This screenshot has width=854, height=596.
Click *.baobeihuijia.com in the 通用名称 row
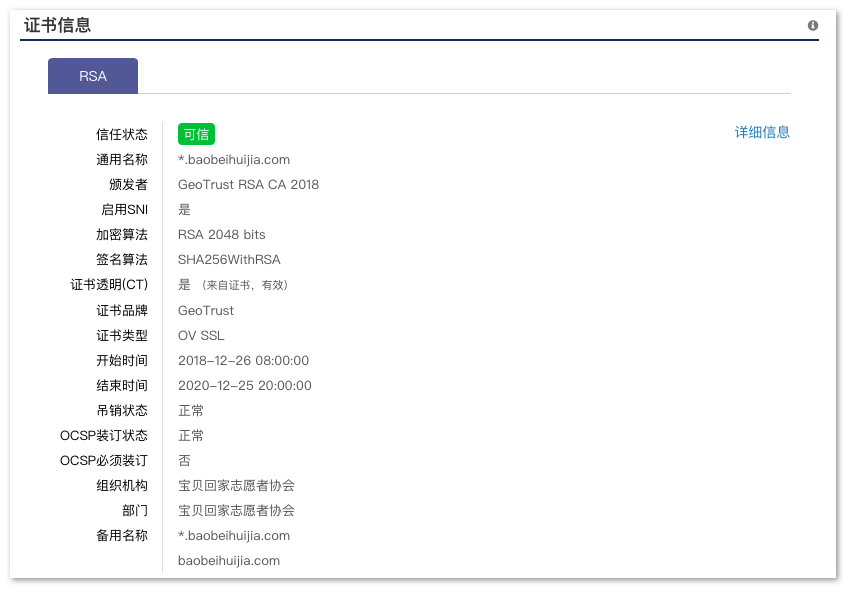[234, 160]
